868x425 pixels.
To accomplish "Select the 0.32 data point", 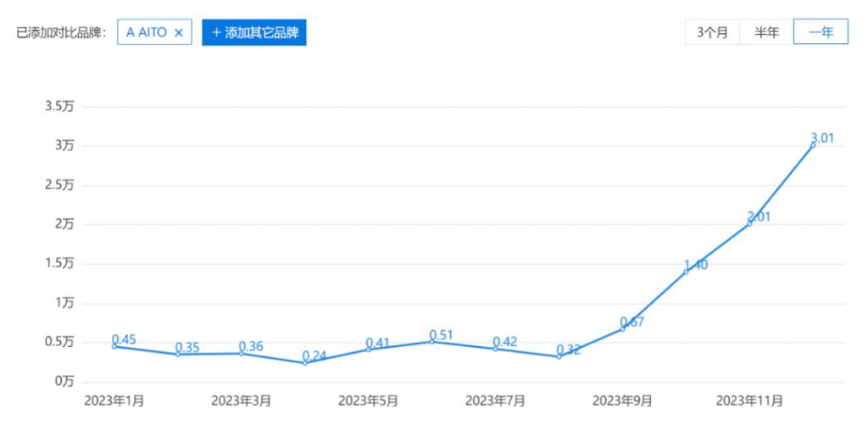I will [x=559, y=356].
